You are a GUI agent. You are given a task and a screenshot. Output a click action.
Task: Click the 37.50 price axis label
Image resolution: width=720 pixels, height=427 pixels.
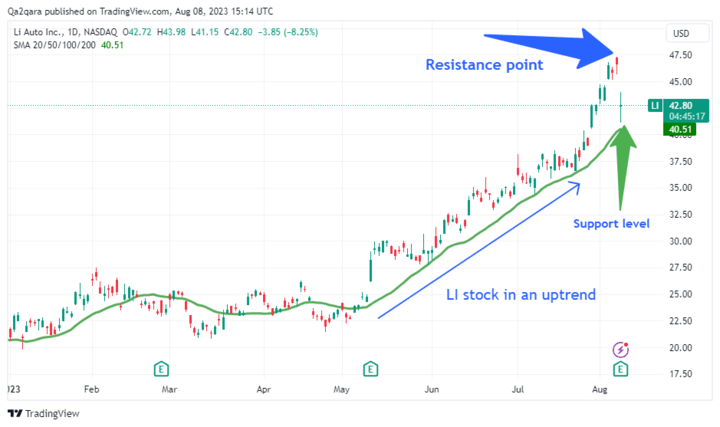[681, 162]
